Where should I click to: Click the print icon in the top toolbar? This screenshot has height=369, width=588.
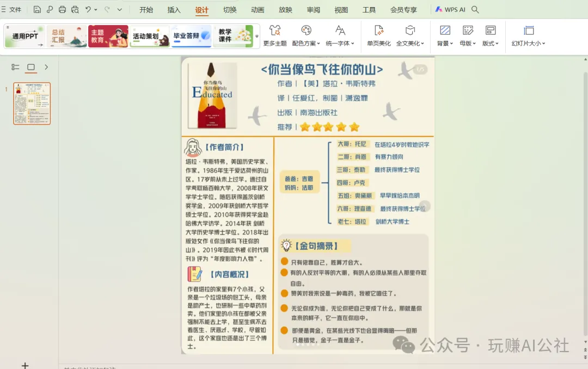[x=62, y=10]
